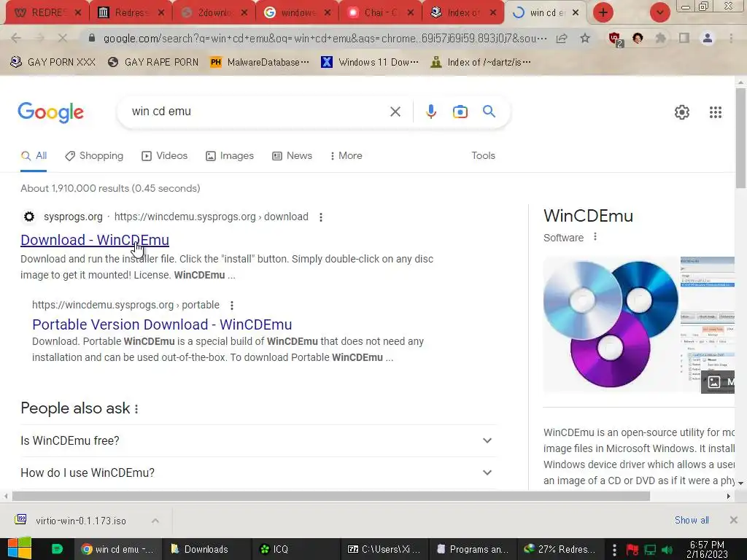
Task: Clear the search box with the X
Action: pos(395,112)
